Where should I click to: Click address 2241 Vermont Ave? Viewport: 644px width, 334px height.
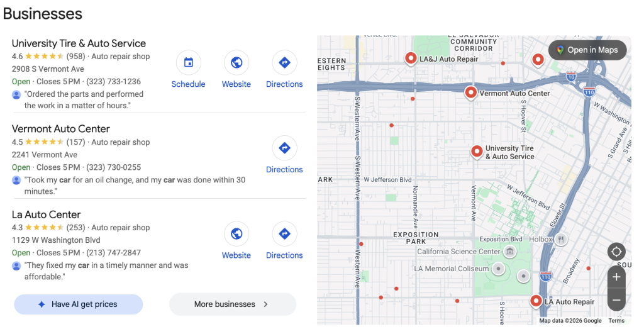[x=45, y=155]
